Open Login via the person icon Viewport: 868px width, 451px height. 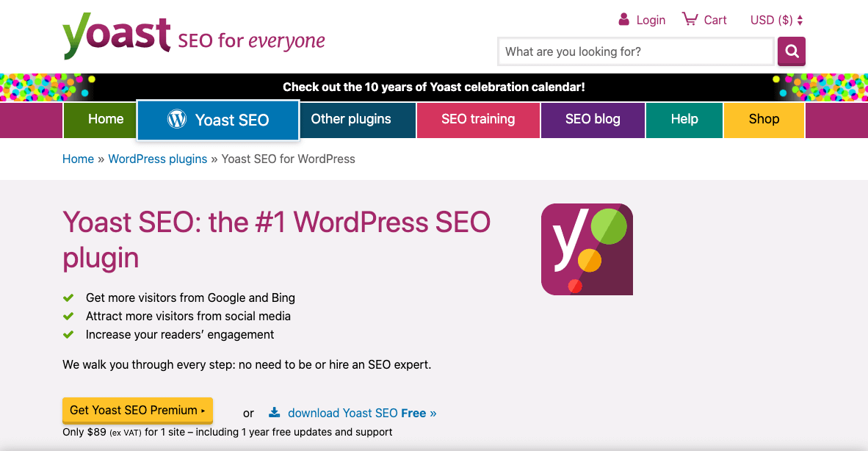(625, 19)
